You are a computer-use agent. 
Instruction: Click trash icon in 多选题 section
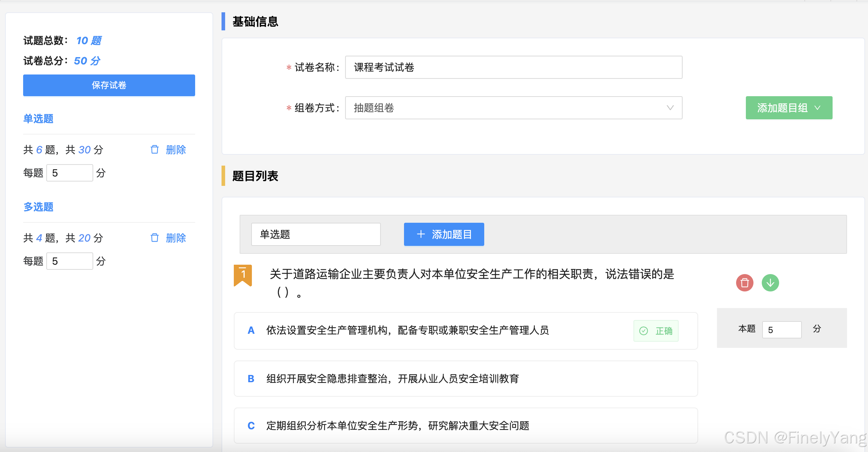(x=155, y=238)
